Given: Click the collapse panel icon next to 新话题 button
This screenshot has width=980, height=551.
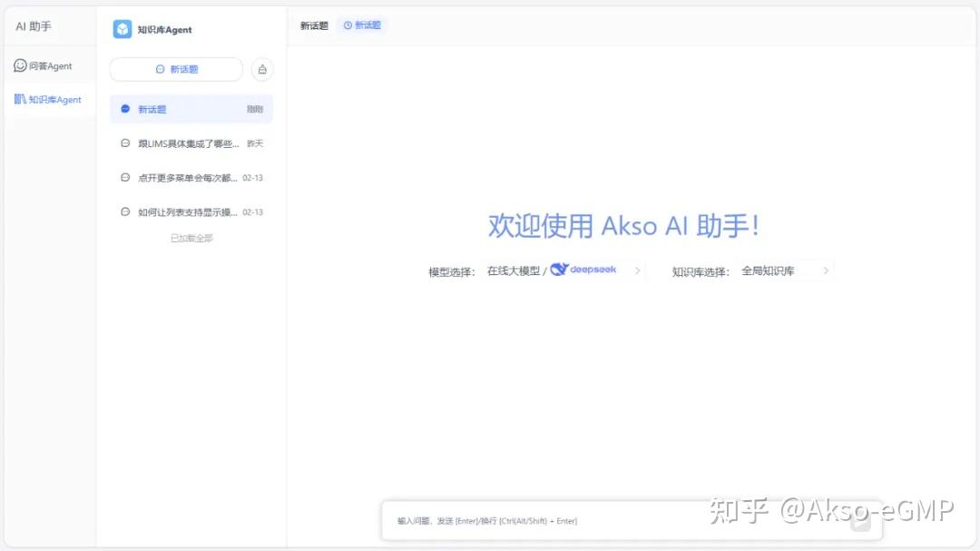Looking at the screenshot, I should (x=261, y=69).
